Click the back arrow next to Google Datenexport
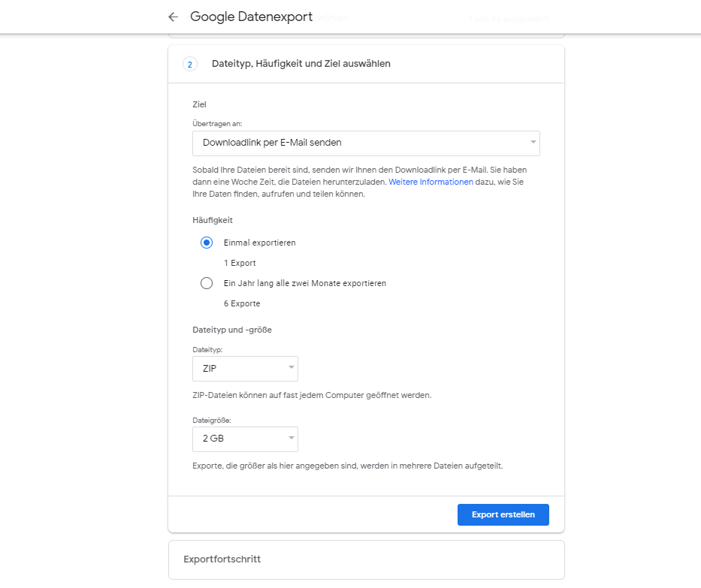 click(174, 17)
